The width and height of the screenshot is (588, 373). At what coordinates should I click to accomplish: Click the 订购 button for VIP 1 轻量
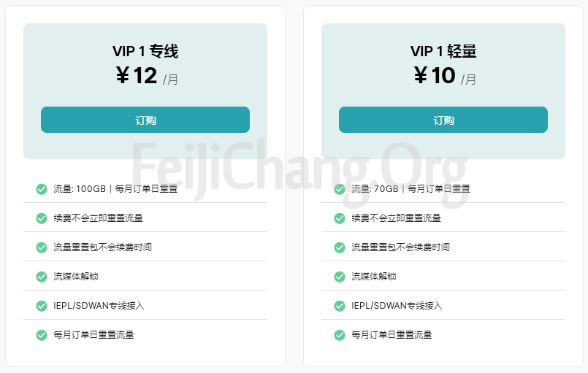click(x=443, y=120)
